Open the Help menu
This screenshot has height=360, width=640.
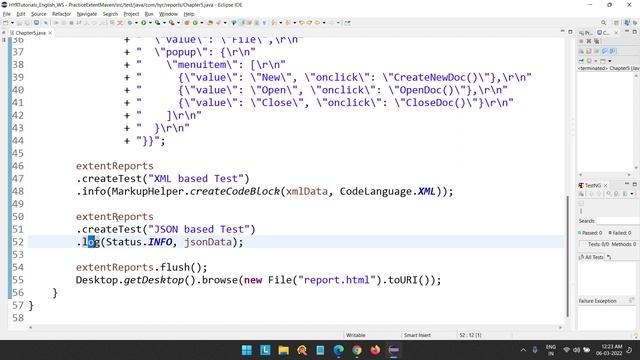pos(189,14)
